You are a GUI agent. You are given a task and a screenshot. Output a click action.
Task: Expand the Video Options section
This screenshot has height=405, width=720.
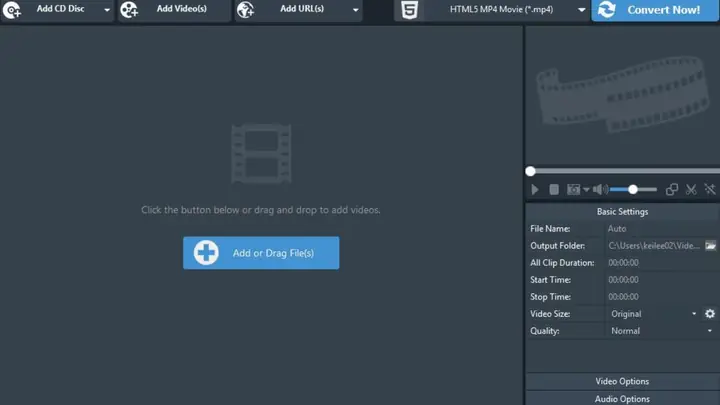click(623, 382)
